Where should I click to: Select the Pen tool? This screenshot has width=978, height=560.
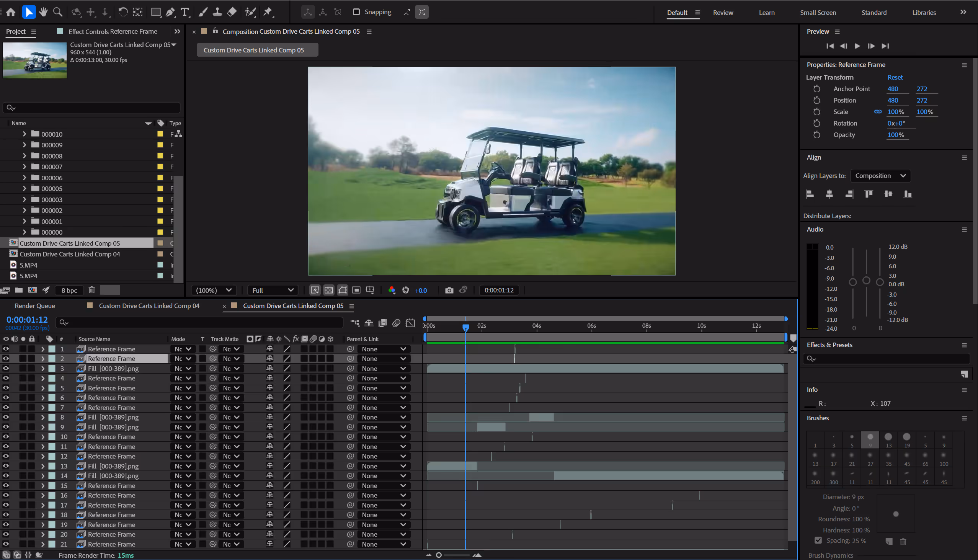[x=170, y=12]
